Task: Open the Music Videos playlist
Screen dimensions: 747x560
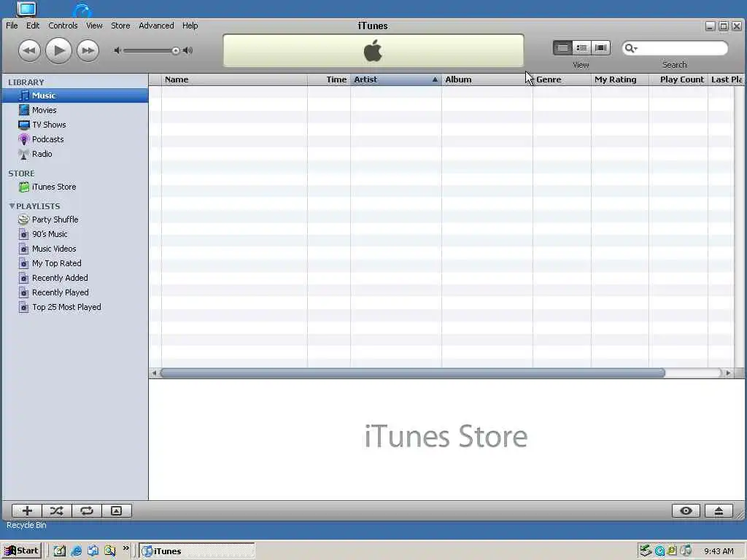Action: (75, 249)
